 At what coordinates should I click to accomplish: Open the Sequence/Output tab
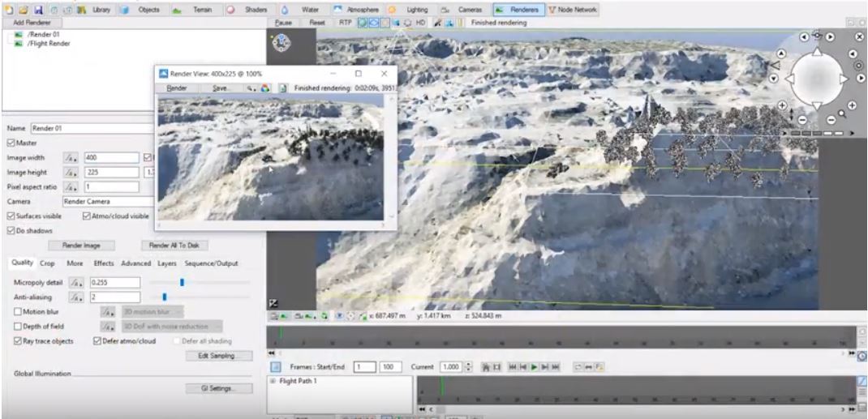coord(211,263)
